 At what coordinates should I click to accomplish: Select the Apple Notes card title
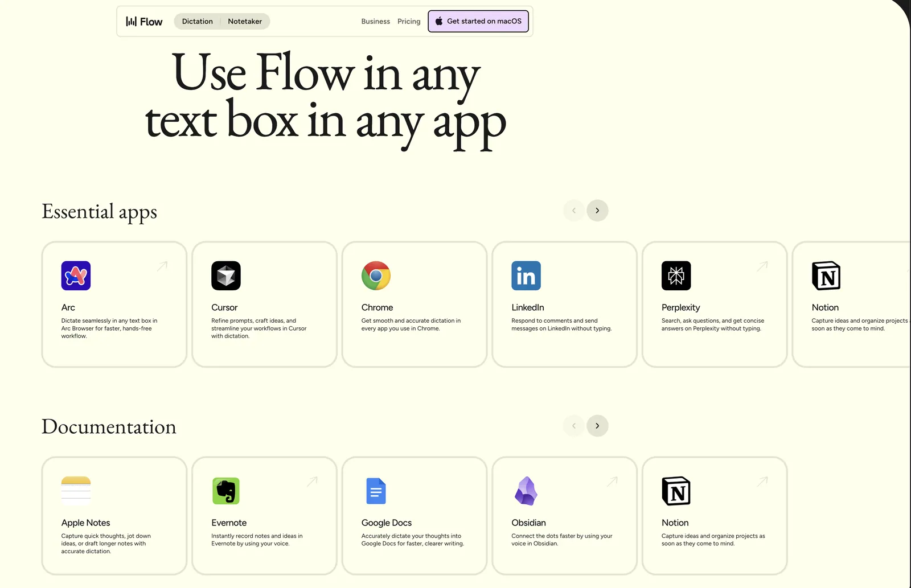[85, 523]
